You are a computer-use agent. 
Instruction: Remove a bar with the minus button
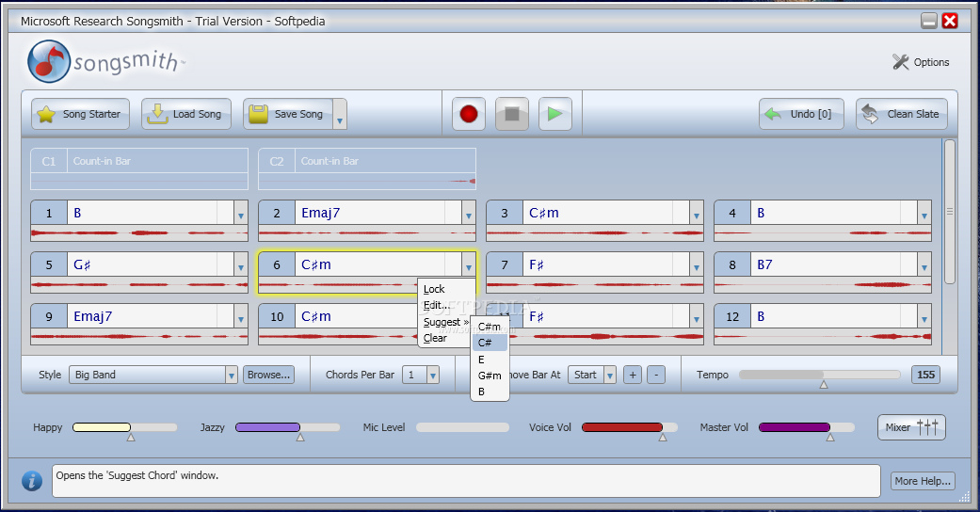tap(655, 376)
